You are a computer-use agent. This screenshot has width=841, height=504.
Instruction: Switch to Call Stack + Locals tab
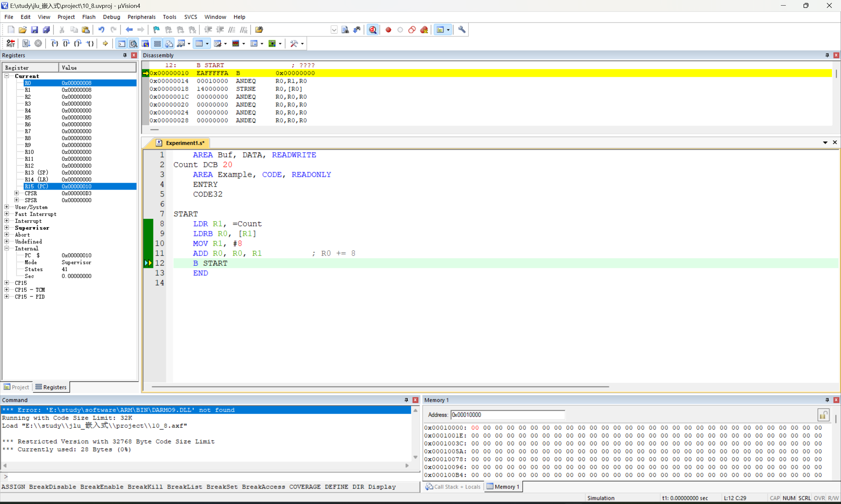tap(453, 487)
